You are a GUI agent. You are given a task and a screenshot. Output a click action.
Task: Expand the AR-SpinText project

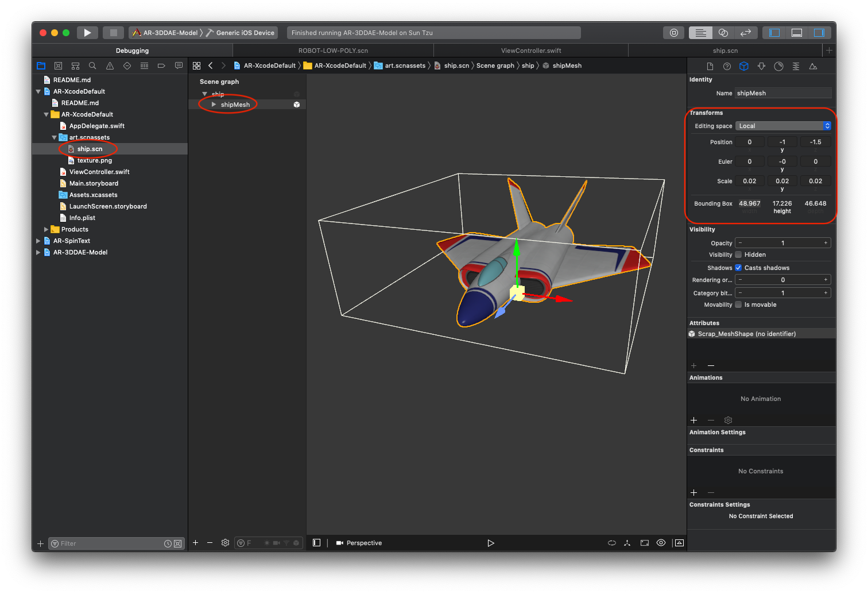38,241
